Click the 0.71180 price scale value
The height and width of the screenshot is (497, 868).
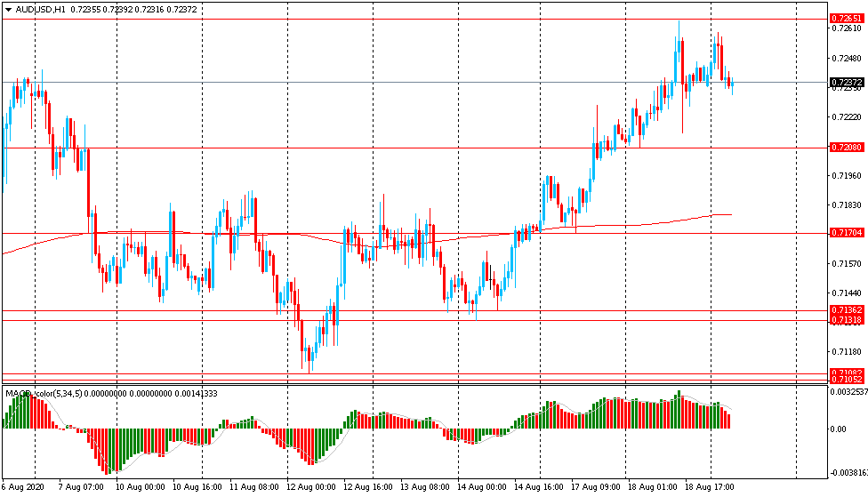click(x=847, y=352)
